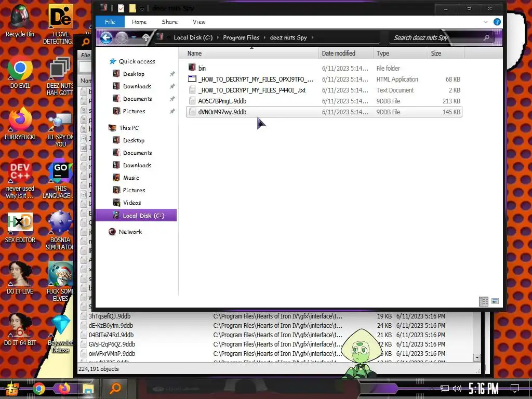Expand breadcrumb arrow after deez nuts Spy
Viewport: 532px width, 399px height.
point(312,37)
